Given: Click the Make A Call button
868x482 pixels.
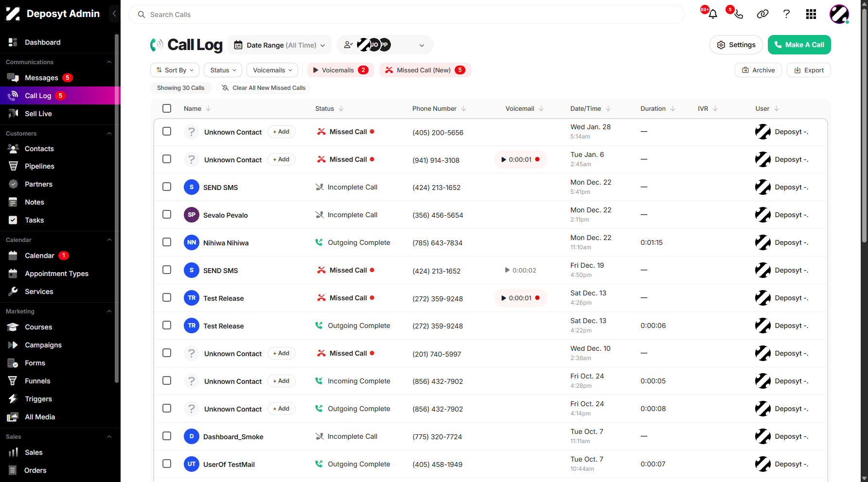Looking at the screenshot, I should coord(799,45).
